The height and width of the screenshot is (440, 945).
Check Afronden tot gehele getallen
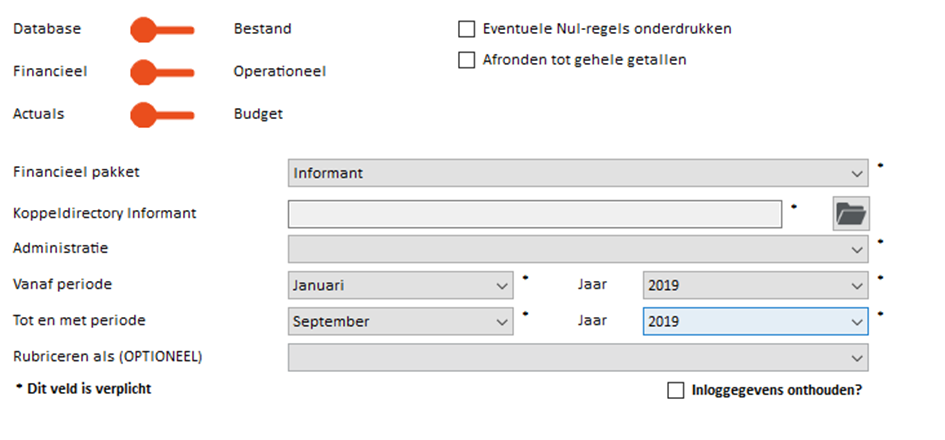click(466, 60)
